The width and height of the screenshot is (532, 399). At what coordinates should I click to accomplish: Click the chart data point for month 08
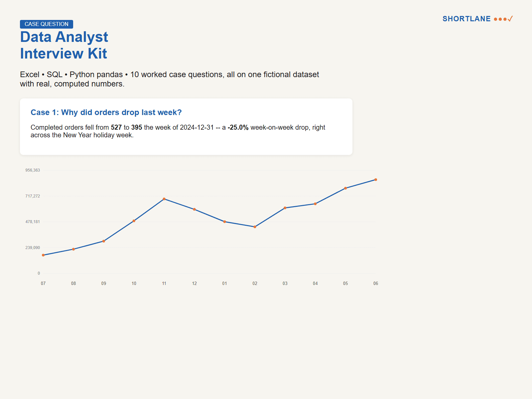73,249
